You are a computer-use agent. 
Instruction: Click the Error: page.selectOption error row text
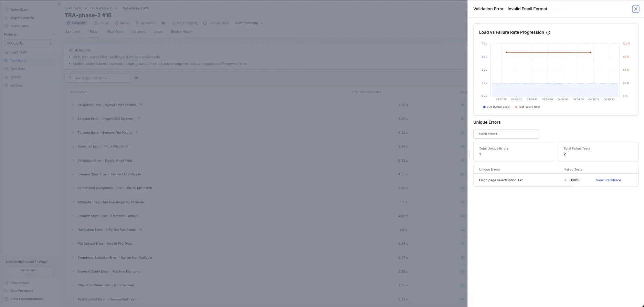(x=501, y=180)
